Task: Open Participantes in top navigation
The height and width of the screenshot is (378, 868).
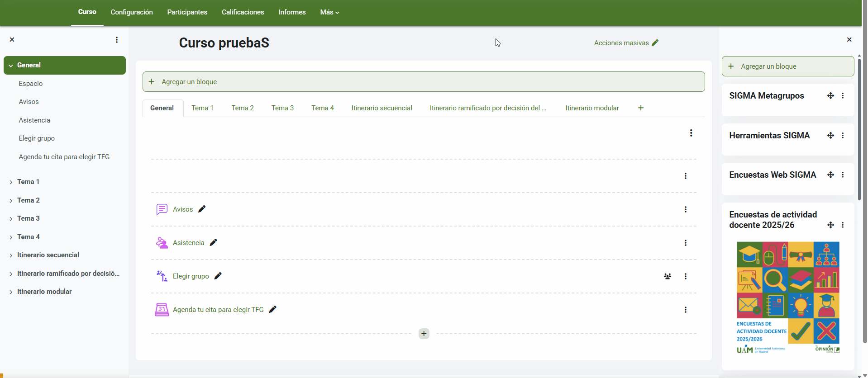Action: [x=187, y=12]
